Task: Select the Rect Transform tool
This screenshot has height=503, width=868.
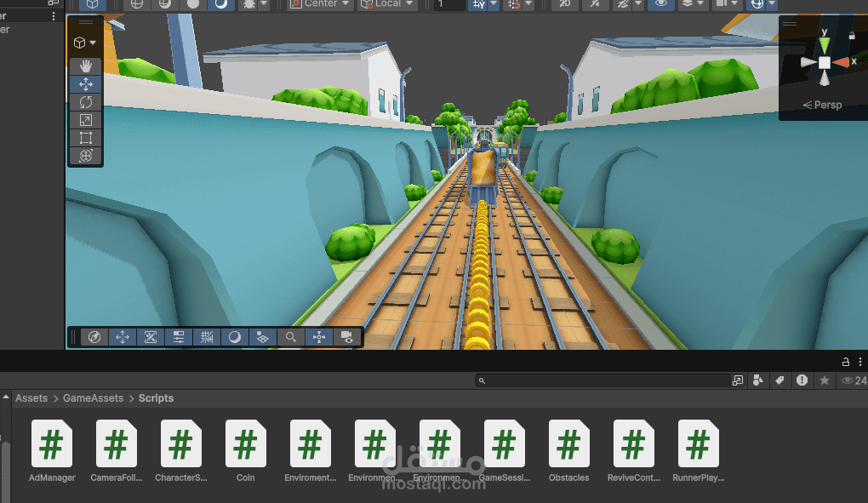Action: (85, 137)
